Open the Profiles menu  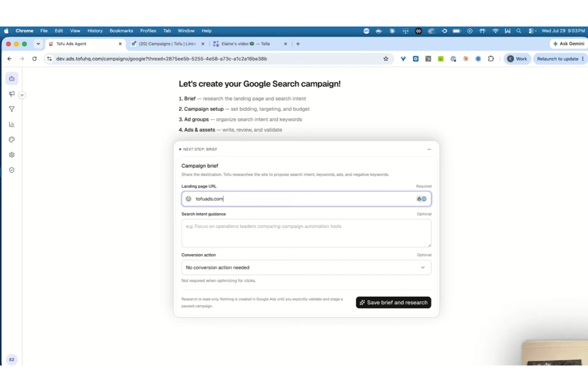[148, 31]
